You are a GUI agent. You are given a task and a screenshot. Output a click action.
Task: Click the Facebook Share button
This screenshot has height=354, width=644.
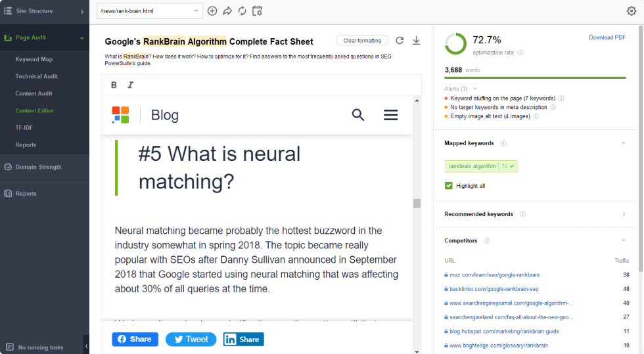click(x=135, y=339)
